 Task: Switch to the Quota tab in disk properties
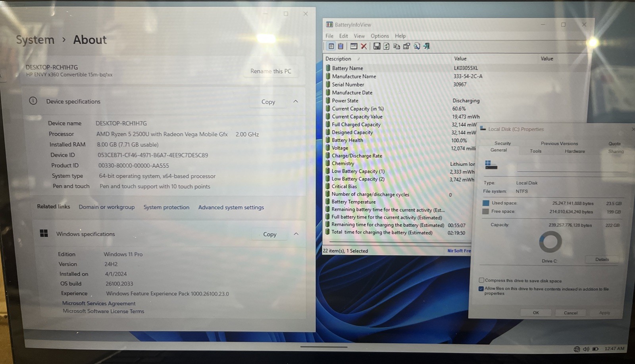pos(614,143)
